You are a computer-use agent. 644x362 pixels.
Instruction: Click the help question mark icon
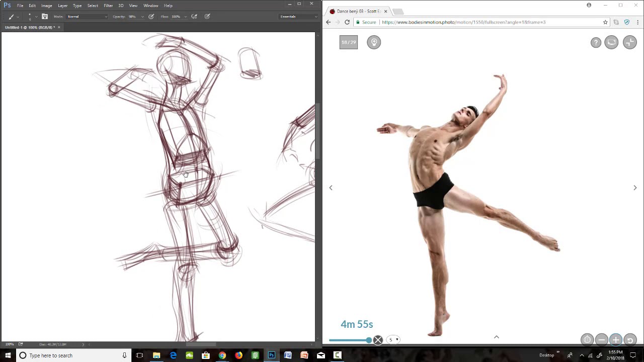(x=596, y=43)
